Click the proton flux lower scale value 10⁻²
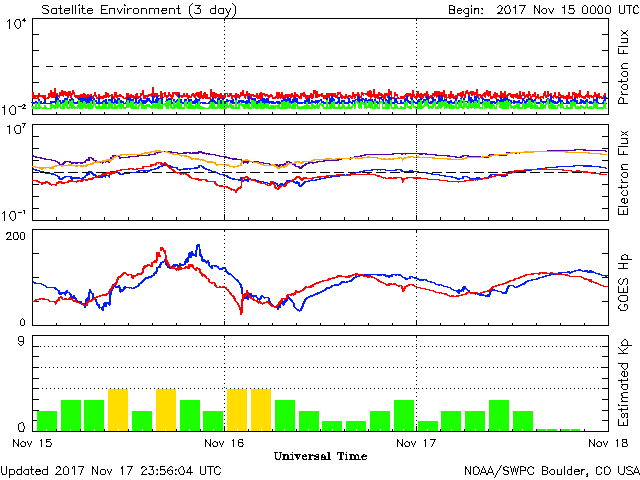Viewport: 640px width, 480px height. pyautogui.click(x=14, y=109)
